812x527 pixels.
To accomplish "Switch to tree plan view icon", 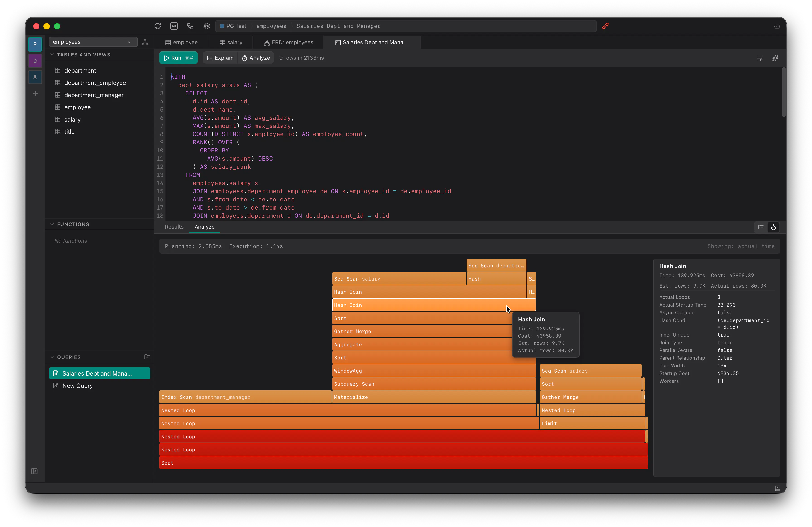I will [x=761, y=227].
